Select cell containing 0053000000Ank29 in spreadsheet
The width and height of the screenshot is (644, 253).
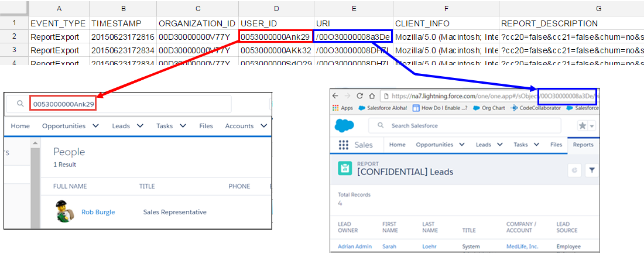[x=276, y=36]
